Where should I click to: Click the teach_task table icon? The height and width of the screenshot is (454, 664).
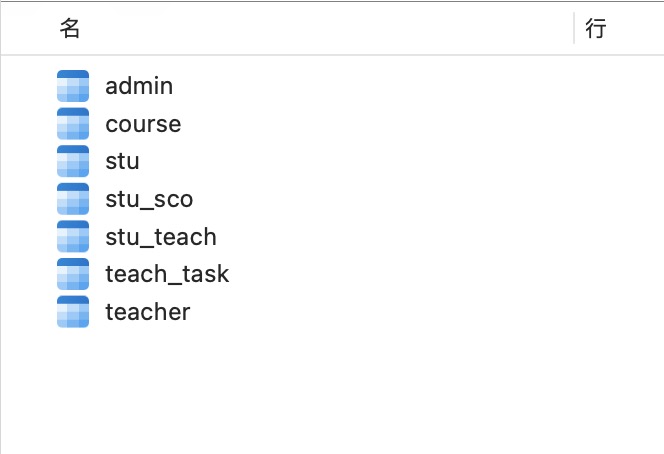click(x=73, y=274)
